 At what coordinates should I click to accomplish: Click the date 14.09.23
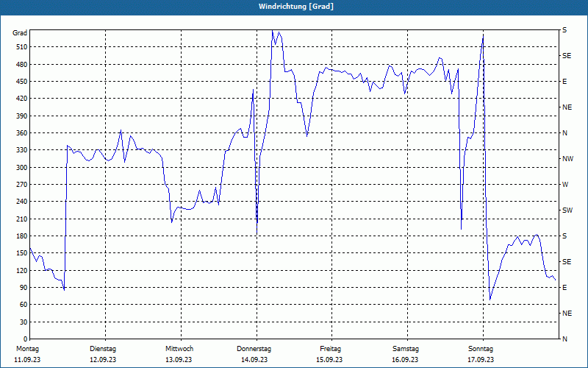[x=254, y=360]
